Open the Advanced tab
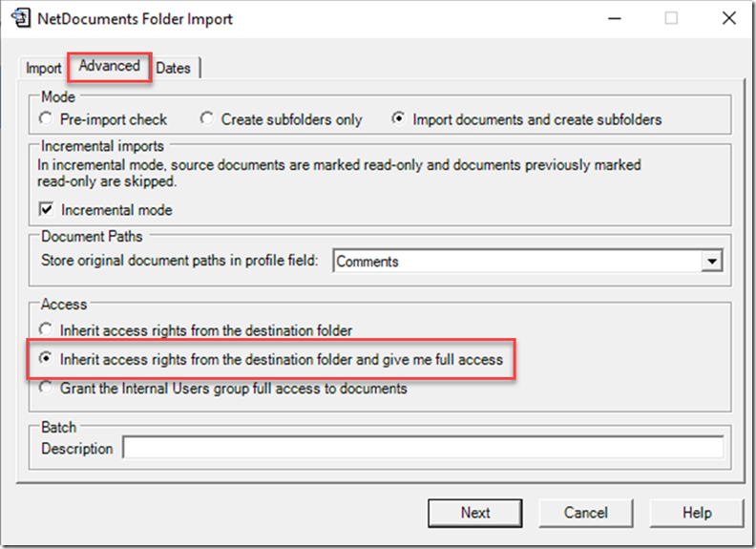Viewport: 756px width, 549px height. [110, 66]
